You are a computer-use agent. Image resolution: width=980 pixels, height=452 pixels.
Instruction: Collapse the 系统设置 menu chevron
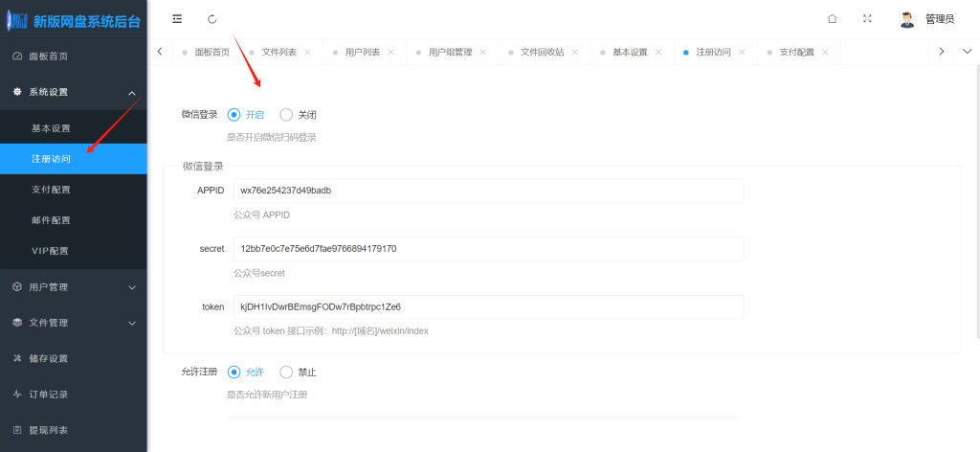pos(132,93)
